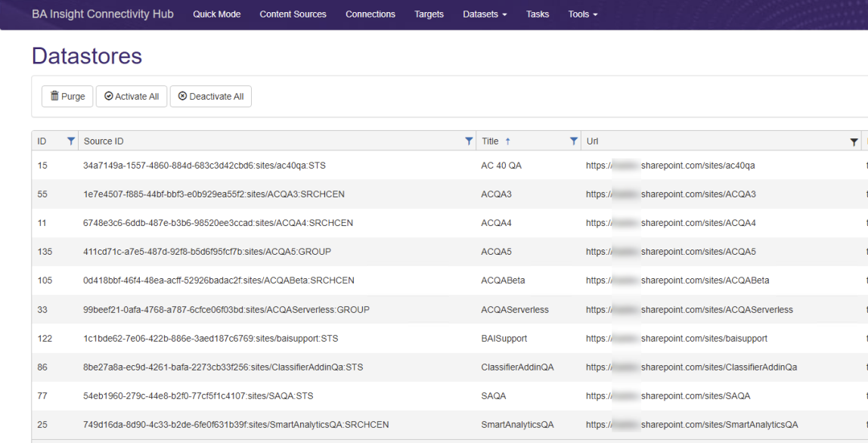Click the Title sort ascending arrow
This screenshot has height=443, width=868.
[507, 141]
